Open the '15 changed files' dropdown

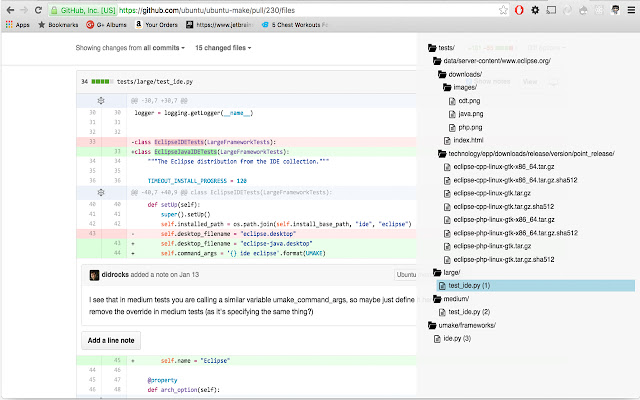[x=223, y=47]
